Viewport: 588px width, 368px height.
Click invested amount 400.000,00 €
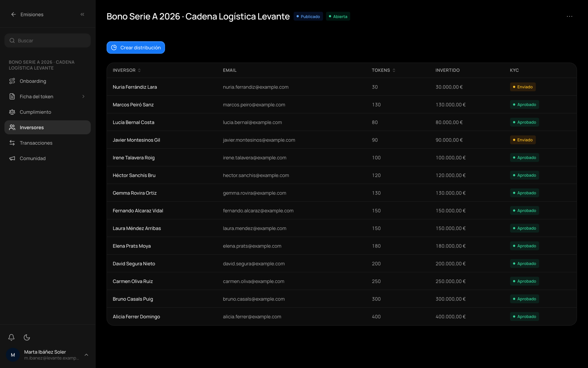450,317
